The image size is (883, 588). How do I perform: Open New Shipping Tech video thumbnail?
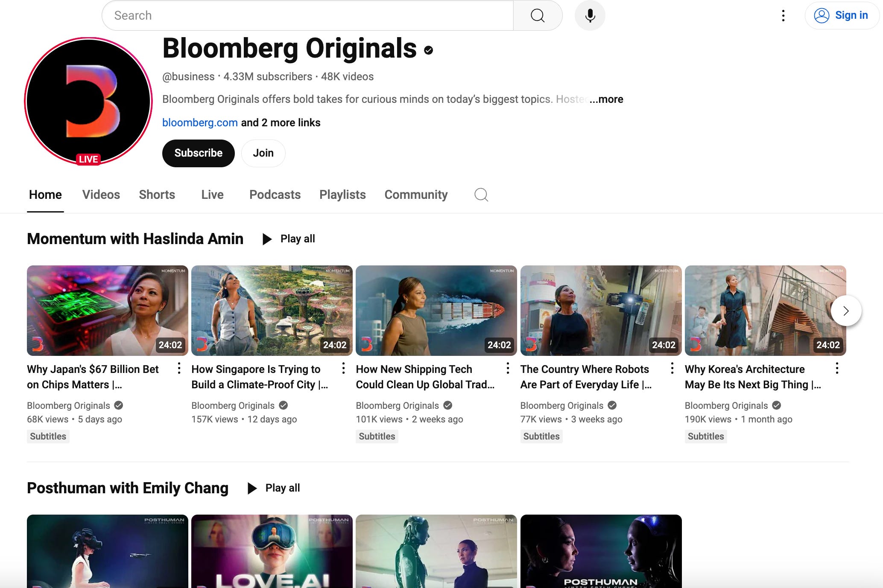pyautogui.click(x=436, y=311)
